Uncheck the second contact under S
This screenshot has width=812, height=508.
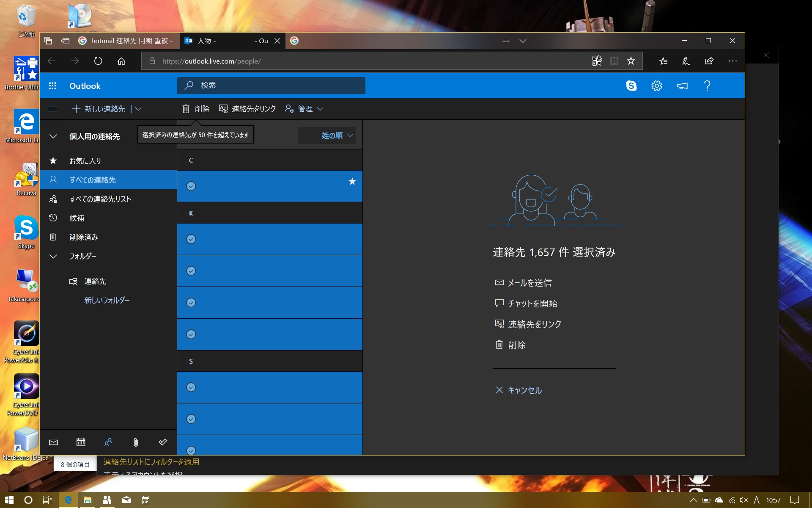coord(191,419)
